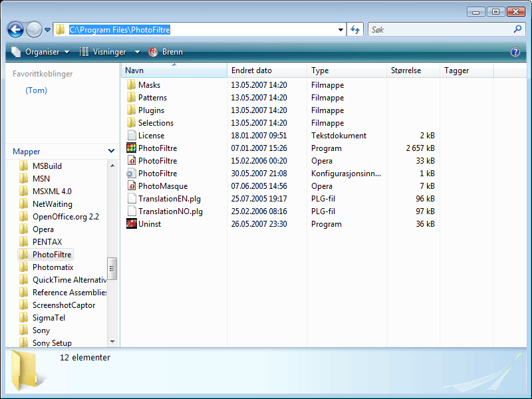532x399 pixels.
Task: Select the Uninst program icon
Action: [x=131, y=224]
